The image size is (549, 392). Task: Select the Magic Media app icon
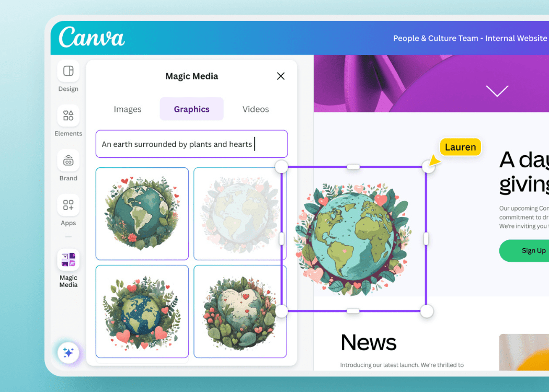(68, 260)
